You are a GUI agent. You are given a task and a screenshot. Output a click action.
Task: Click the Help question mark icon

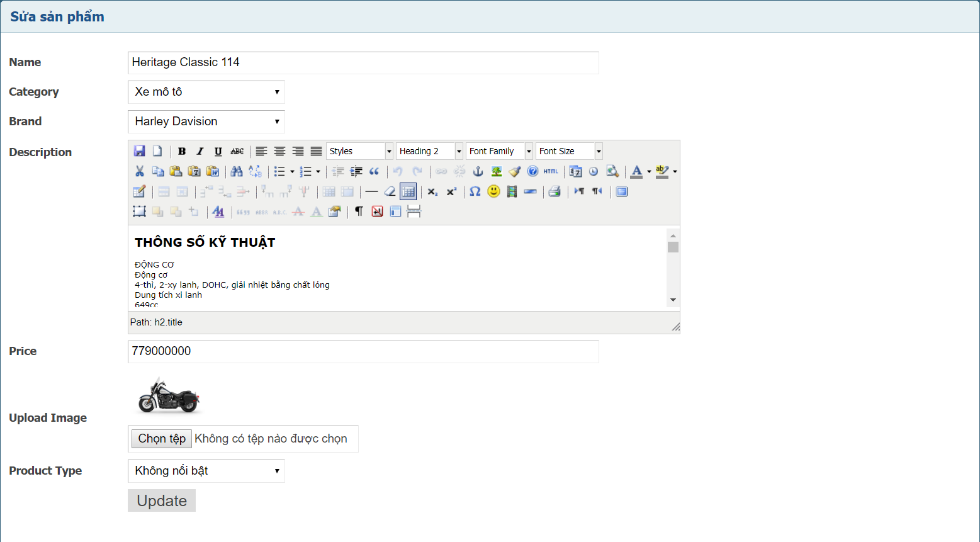coord(533,171)
